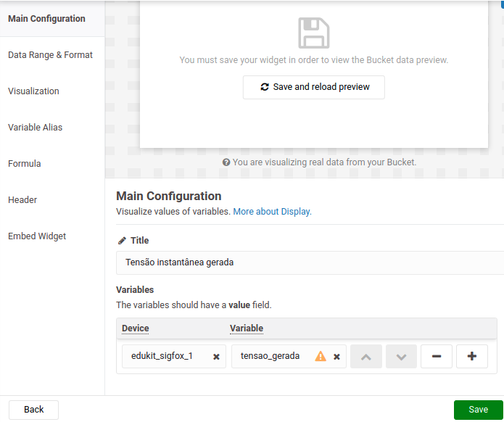Image resolution: width=504 pixels, height=422 pixels.
Task: Click the Title input field
Action: click(x=310, y=262)
